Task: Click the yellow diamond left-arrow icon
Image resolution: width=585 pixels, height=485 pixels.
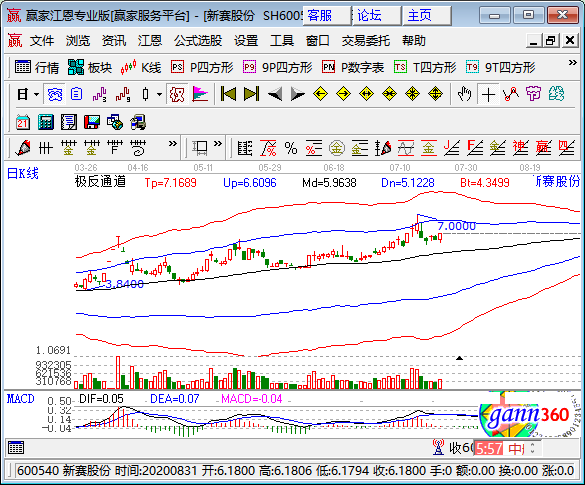Action: point(320,94)
